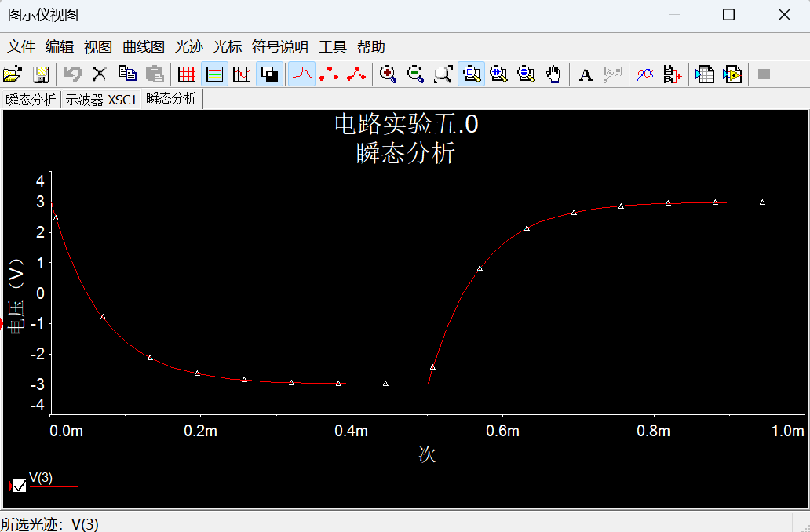Open the 文件 menu
The image size is (810, 532).
click(x=21, y=47)
